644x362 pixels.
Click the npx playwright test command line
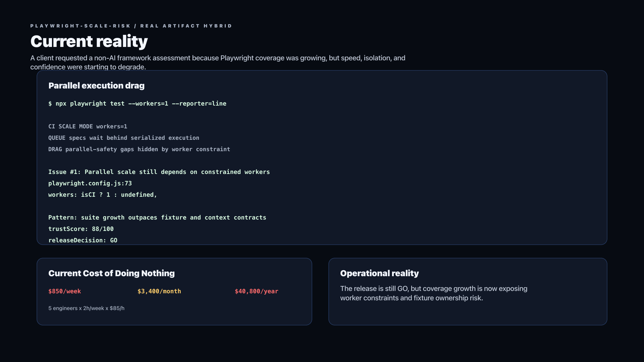point(137,104)
